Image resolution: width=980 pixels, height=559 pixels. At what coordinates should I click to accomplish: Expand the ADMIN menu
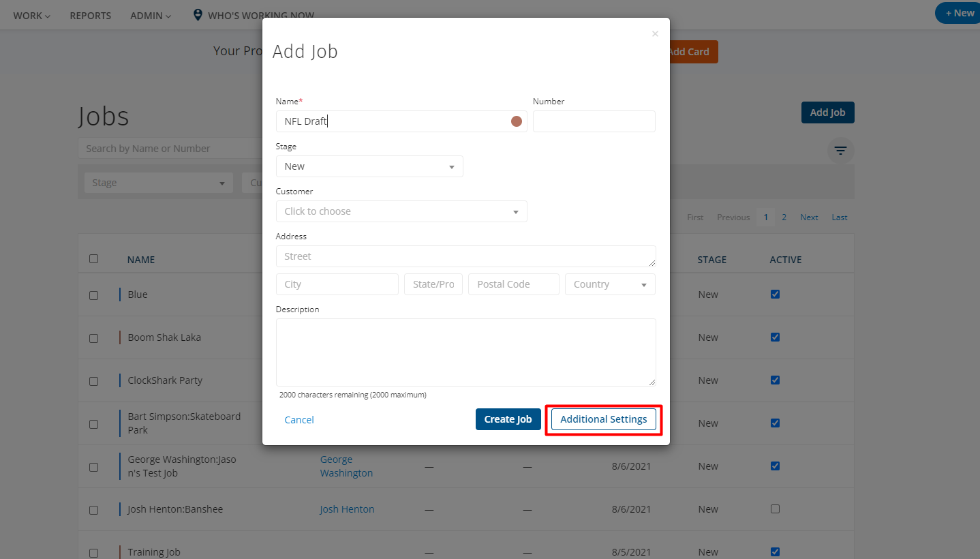(x=151, y=15)
